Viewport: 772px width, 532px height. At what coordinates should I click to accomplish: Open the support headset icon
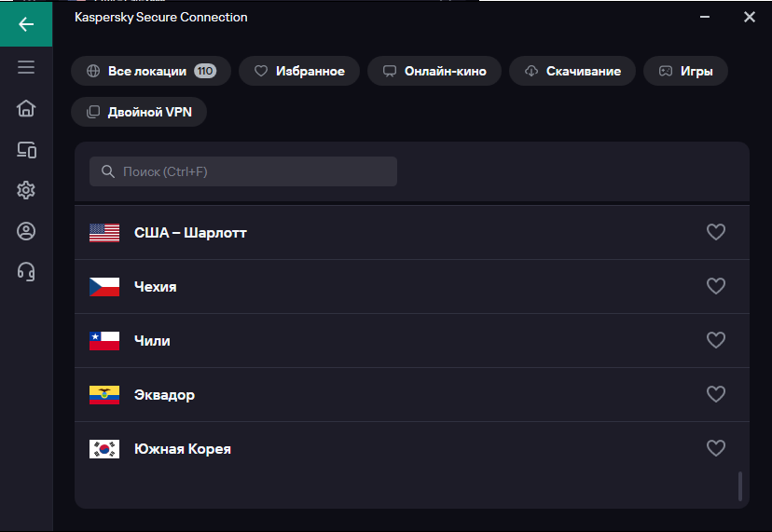click(x=26, y=272)
